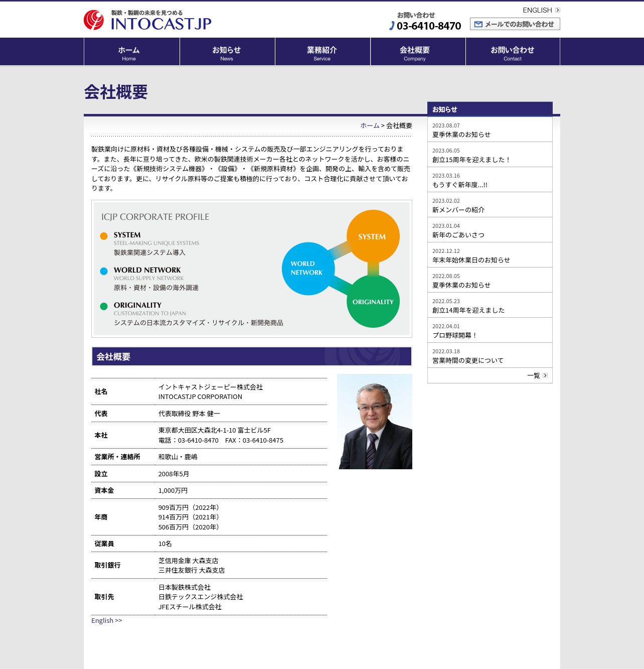
Task: Click the INTOCASTJP logo
Action: point(147,20)
